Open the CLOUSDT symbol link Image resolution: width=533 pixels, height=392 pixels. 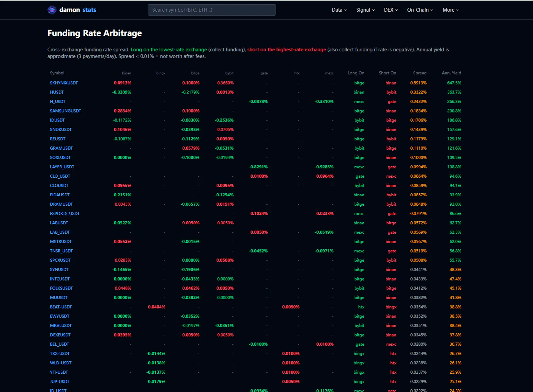pyautogui.click(x=59, y=185)
